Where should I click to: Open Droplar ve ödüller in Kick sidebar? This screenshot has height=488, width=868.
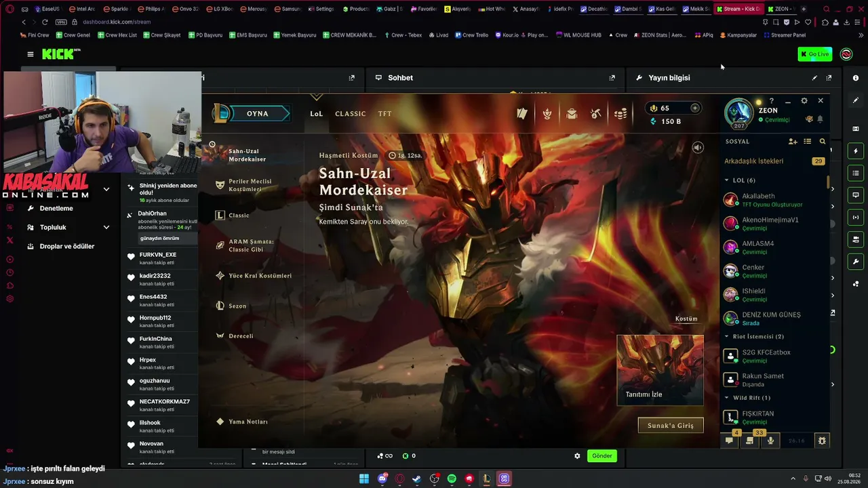tap(68, 247)
